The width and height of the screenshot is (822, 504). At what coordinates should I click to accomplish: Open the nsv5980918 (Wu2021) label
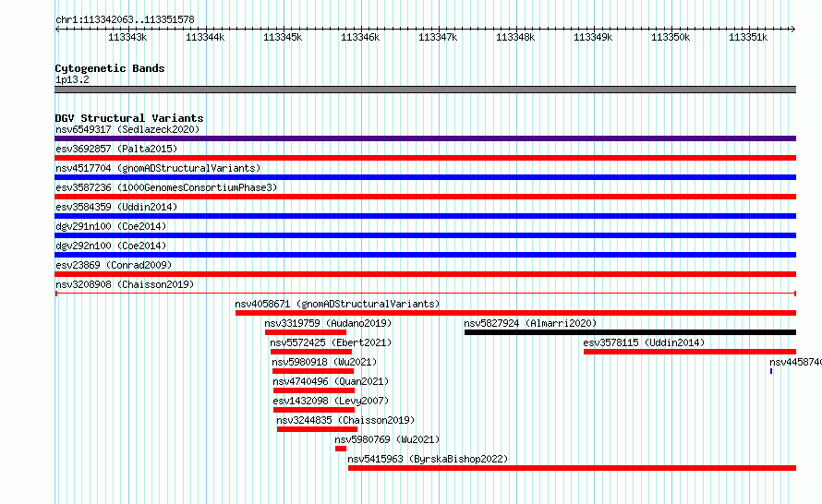[324, 362]
